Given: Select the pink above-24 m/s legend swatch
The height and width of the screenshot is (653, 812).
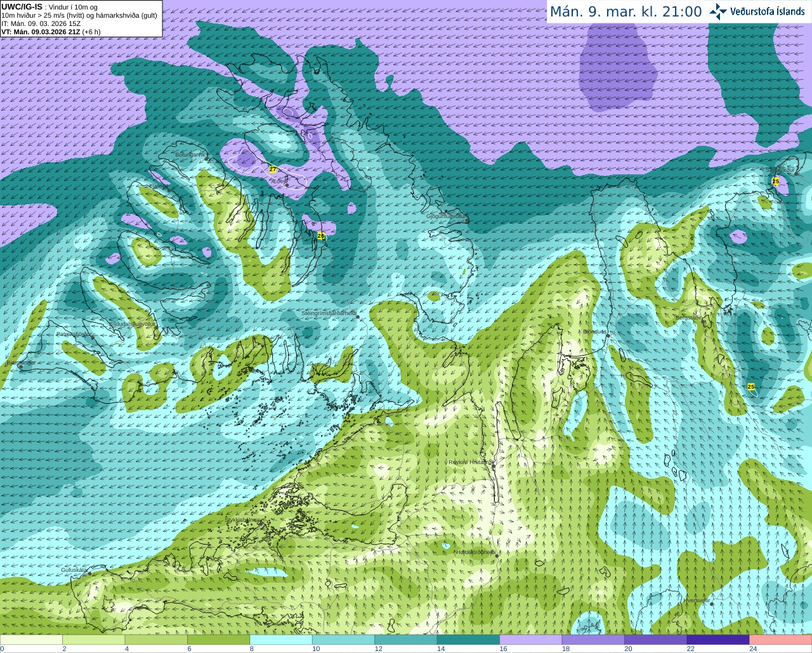Looking at the screenshot, I should tap(781, 640).
